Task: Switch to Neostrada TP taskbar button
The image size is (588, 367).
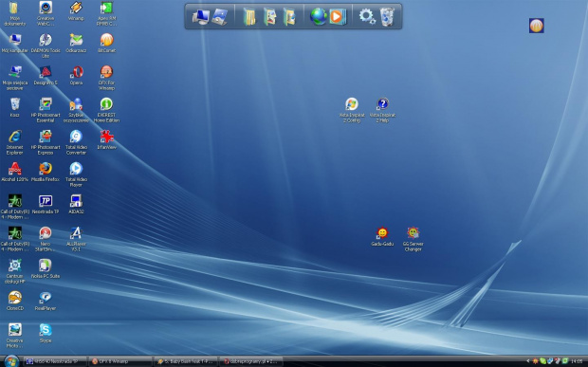Action: point(55,361)
